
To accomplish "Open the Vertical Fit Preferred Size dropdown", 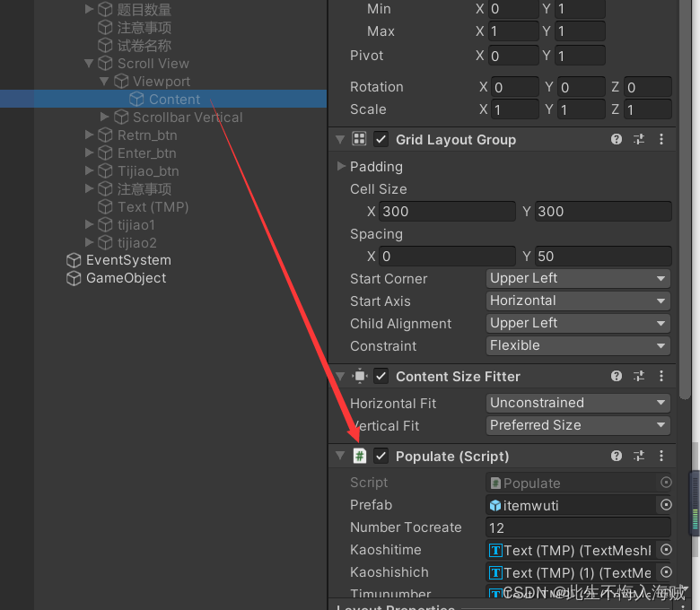I will coord(578,425).
